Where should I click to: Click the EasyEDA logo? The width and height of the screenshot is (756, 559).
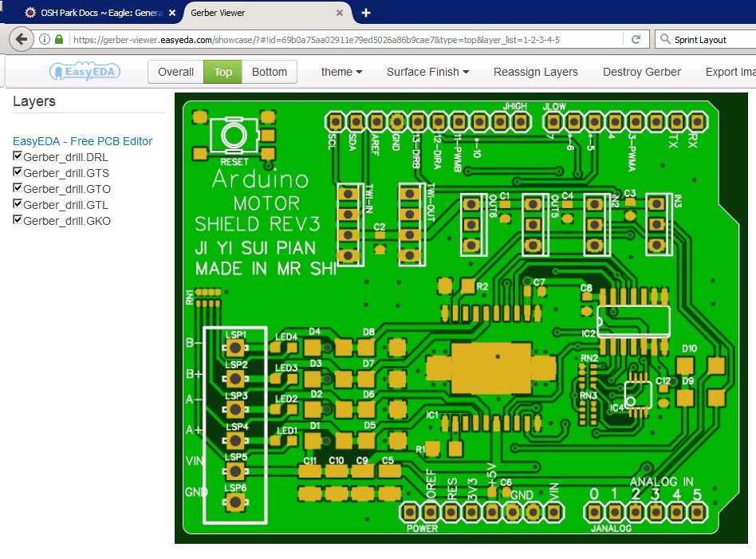(x=85, y=72)
